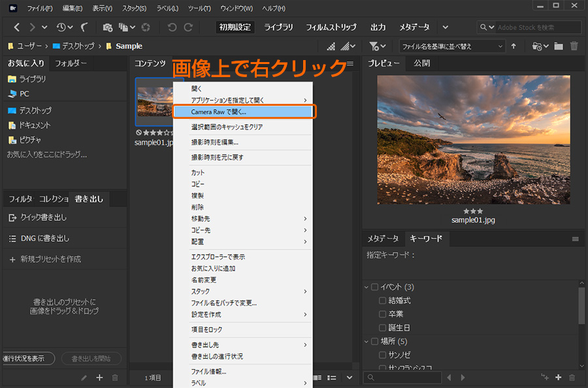The width and height of the screenshot is (588, 388).
Task: Click the get photos from camera icon
Action: 108,27
